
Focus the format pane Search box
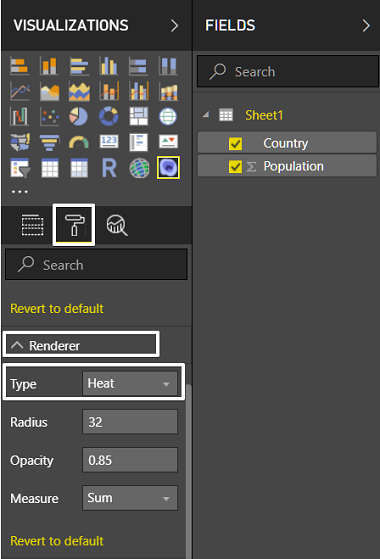(x=96, y=265)
